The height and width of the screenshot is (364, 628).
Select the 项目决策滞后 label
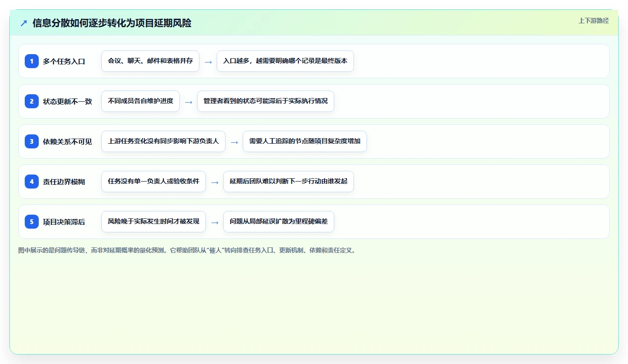pos(64,222)
